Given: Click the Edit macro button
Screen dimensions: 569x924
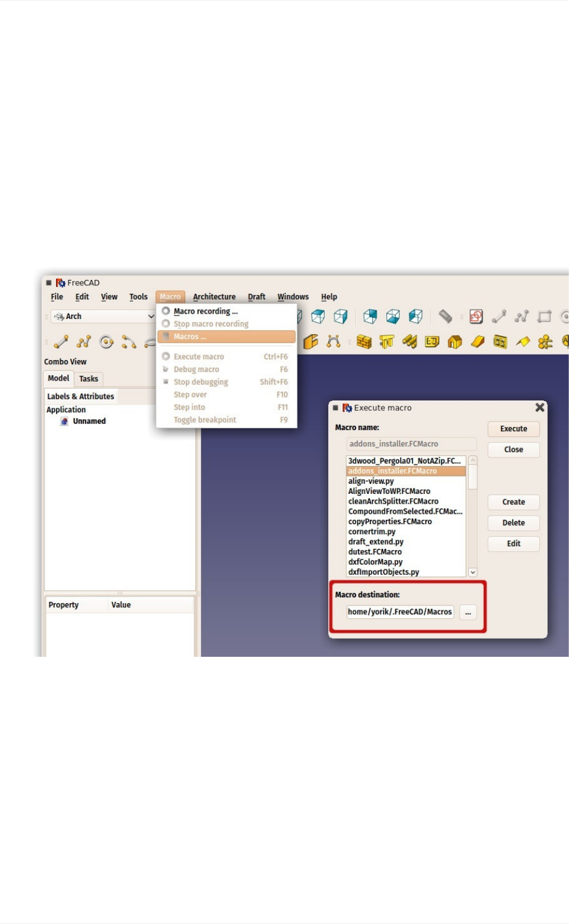Looking at the screenshot, I should point(513,543).
